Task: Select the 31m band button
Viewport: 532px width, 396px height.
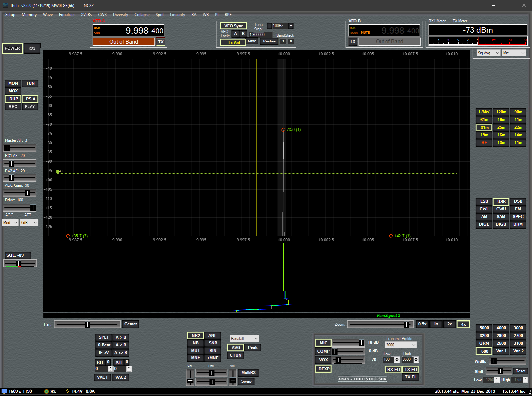Action: [x=484, y=128]
